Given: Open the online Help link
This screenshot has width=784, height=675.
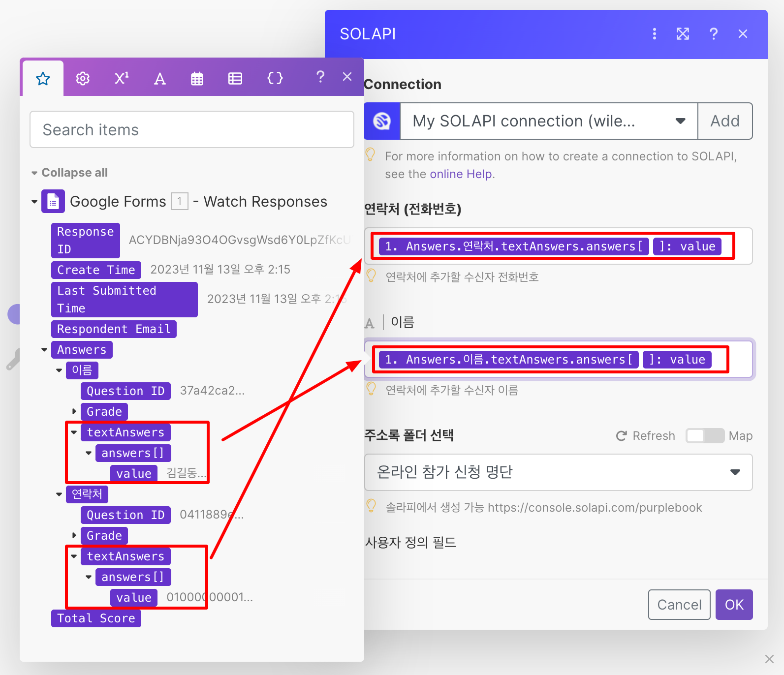Looking at the screenshot, I should [461, 174].
